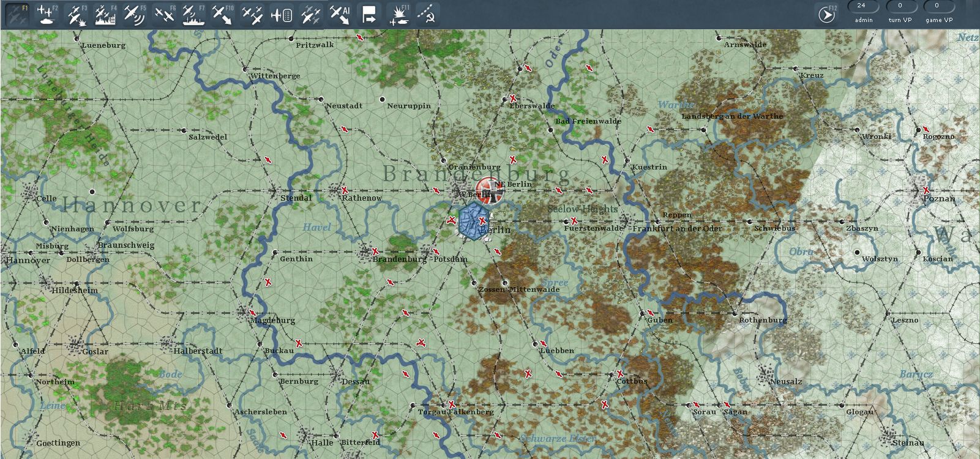Click the Potsdam city label
Viewport: 980px width, 459px height.
[451, 259]
